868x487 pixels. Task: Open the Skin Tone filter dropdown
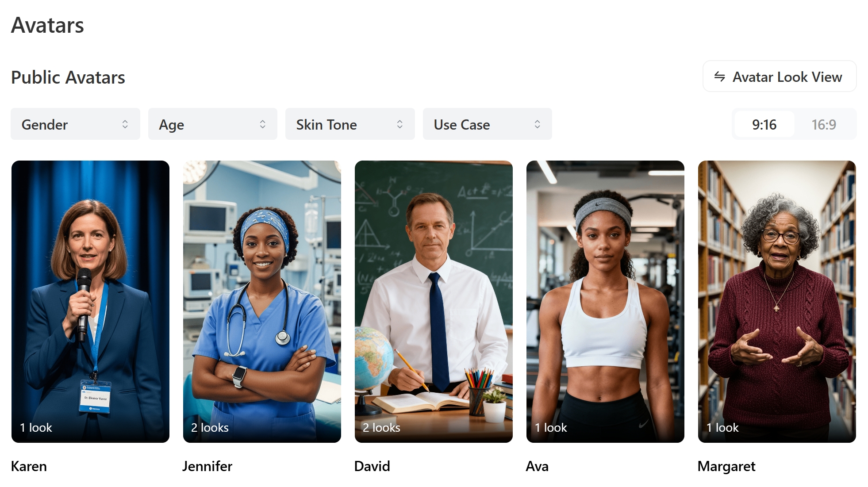(350, 124)
